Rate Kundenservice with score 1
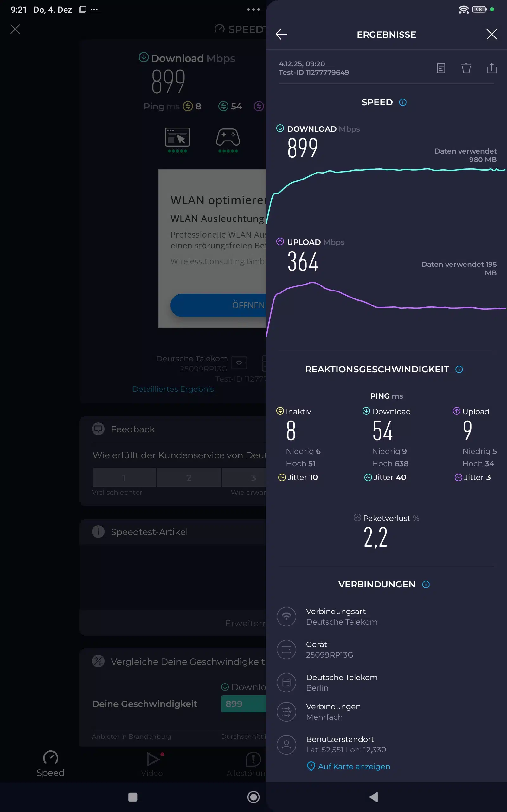507x812 pixels. coord(124,477)
